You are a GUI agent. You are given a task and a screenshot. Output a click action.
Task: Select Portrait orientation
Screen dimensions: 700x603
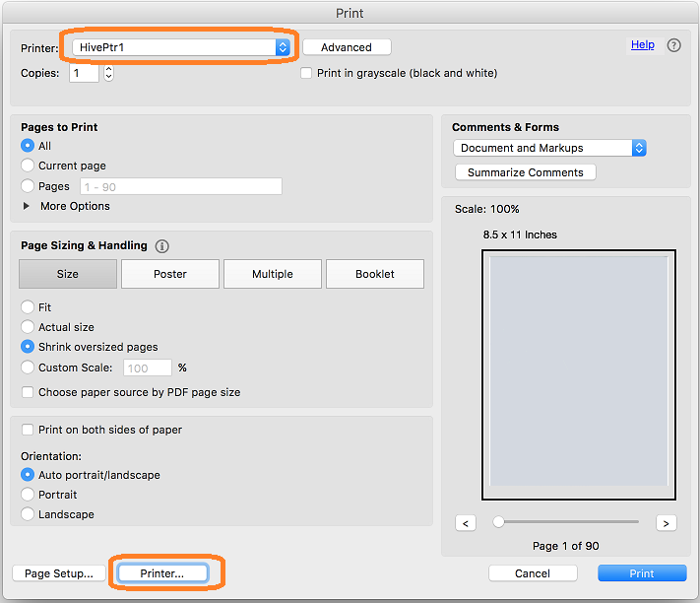pyautogui.click(x=28, y=494)
